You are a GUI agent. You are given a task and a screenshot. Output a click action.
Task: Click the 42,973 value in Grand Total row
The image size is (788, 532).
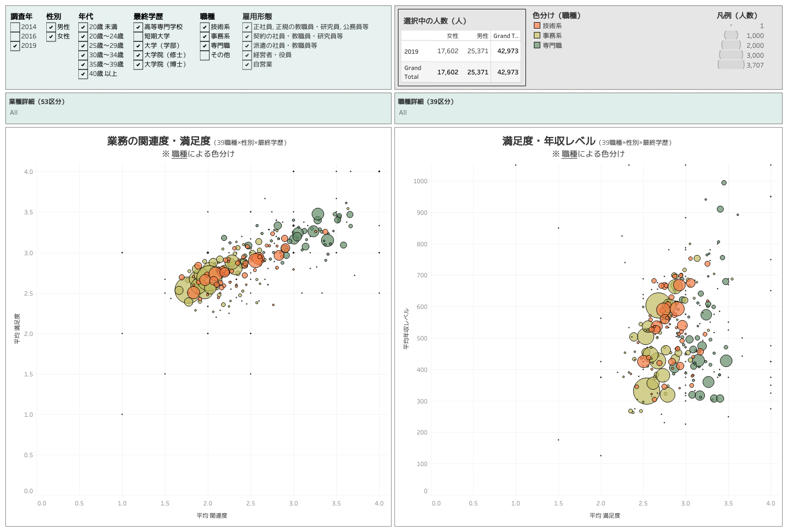tap(508, 72)
